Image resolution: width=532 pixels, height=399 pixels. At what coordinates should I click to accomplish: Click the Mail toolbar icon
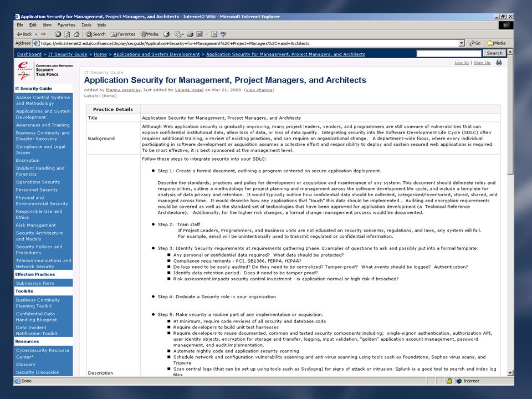tap(178, 34)
